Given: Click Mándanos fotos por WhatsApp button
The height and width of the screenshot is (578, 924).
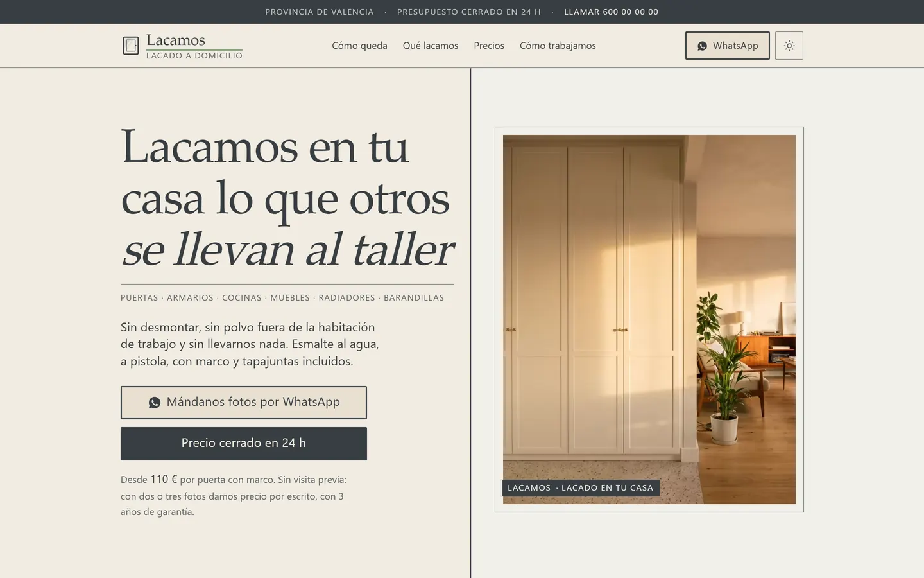Looking at the screenshot, I should tap(244, 403).
